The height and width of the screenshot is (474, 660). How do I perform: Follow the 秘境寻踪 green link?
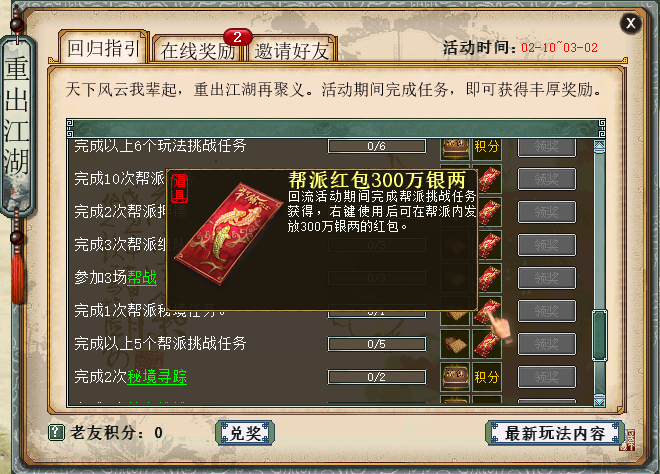point(157,376)
